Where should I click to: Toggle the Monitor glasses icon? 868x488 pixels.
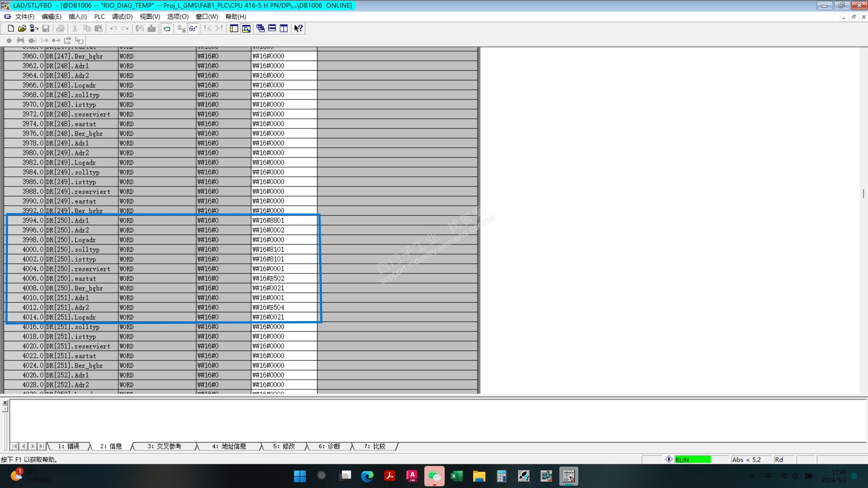click(193, 28)
